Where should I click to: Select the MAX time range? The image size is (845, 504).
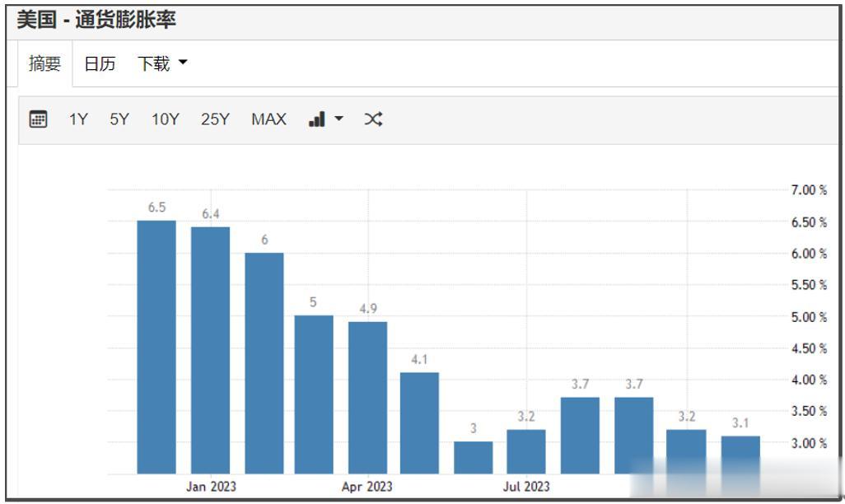pos(268,119)
